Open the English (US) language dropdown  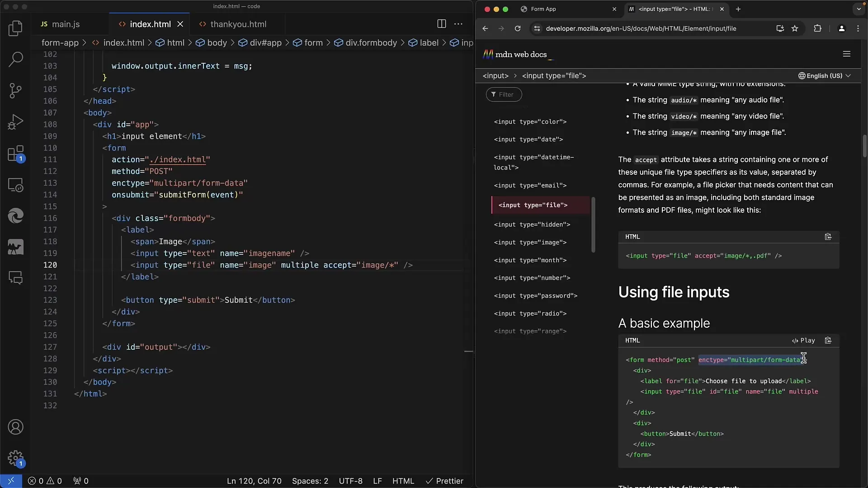pos(825,76)
